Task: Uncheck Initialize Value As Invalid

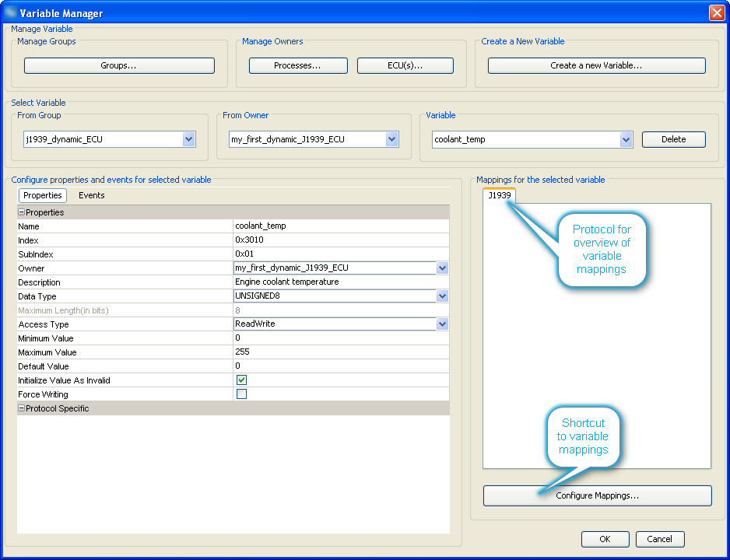Action: coord(241,380)
